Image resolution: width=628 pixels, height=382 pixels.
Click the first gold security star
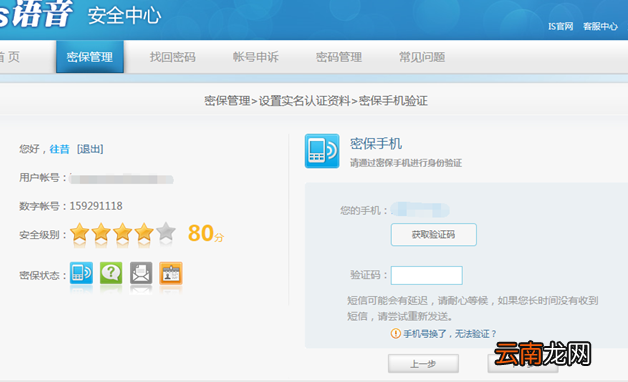tap(80, 233)
